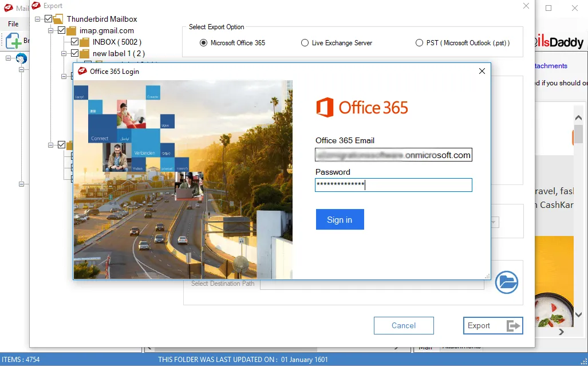The width and height of the screenshot is (588, 366).
Task: Focus the Office 365 Email field
Action: pos(393,155)
